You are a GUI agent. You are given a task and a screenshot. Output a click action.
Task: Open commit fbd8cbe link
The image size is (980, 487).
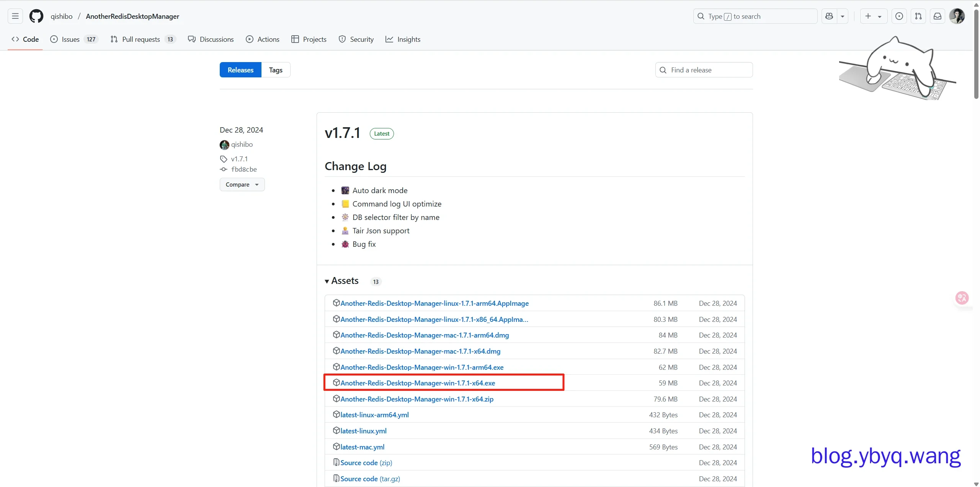point(244,169)
